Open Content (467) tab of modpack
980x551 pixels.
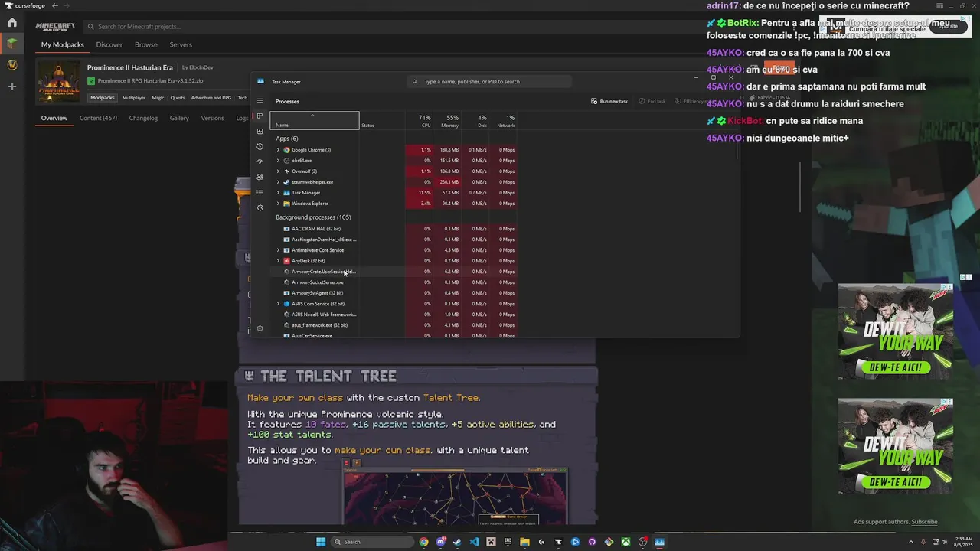click(98, 118)
